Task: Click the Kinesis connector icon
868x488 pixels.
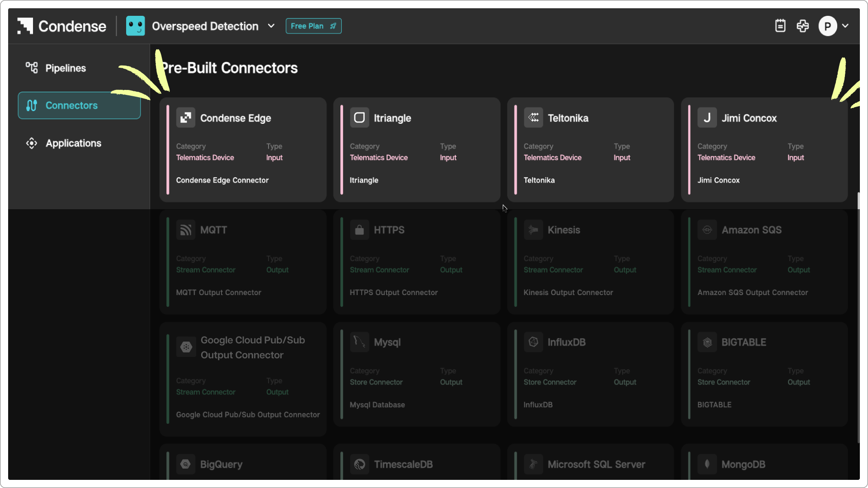Action: (533, 230)
